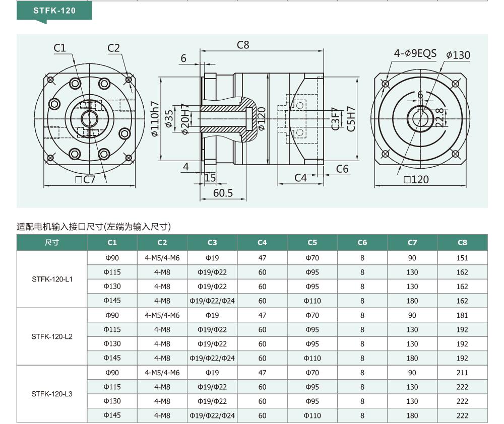Click Φ110 in the STFK-120-L2 group
Viewport: 504px width, 424px height.
pyautogui.click(x=312, y=358)
